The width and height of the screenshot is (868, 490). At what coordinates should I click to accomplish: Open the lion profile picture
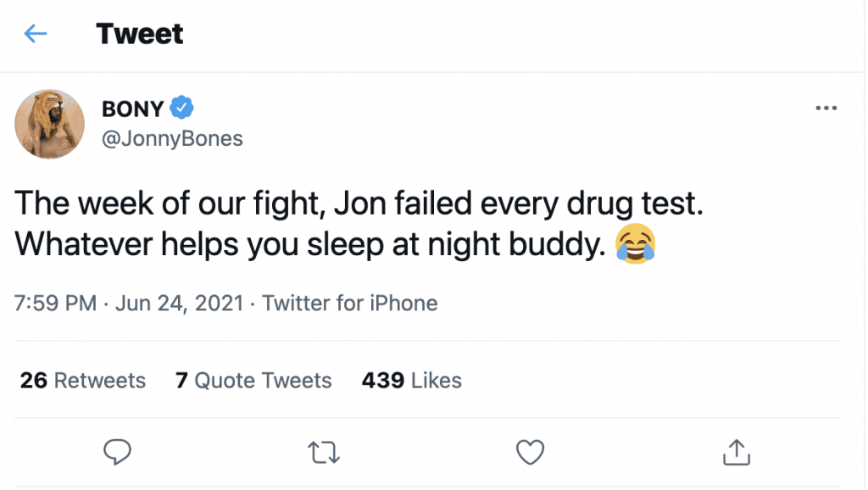coord(50,124)
